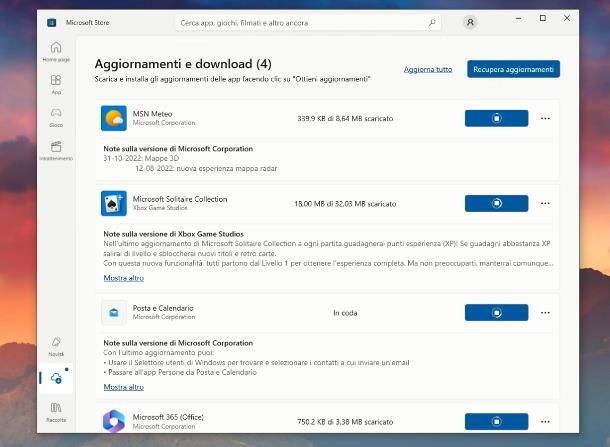610x447 pixels.
Task: Click the '750,2 KB di 3,38 MB scaricato' status
Action: (x=345, y=422)
